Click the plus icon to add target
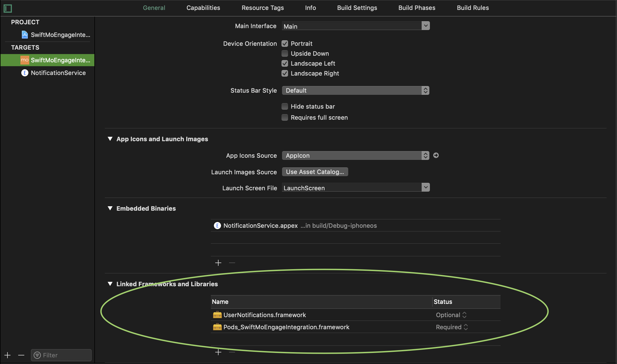 pyautogui.click(x=7, y=355)
